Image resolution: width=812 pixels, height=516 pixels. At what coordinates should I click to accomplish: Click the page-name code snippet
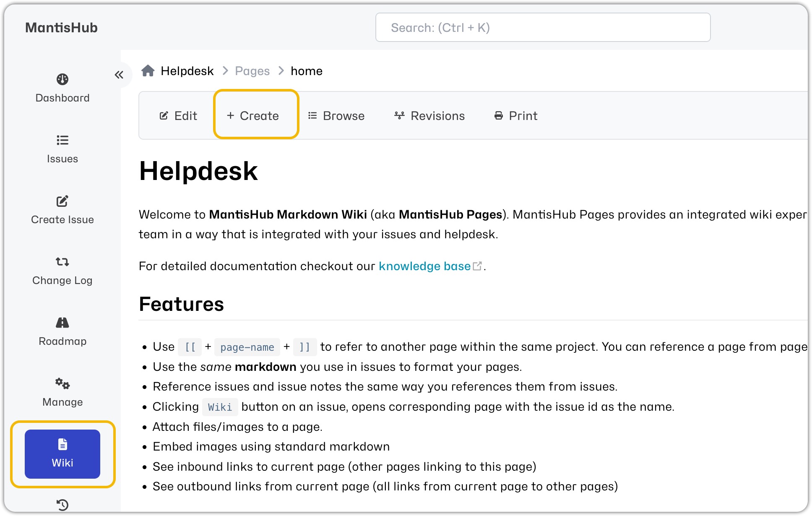point(247,347)
